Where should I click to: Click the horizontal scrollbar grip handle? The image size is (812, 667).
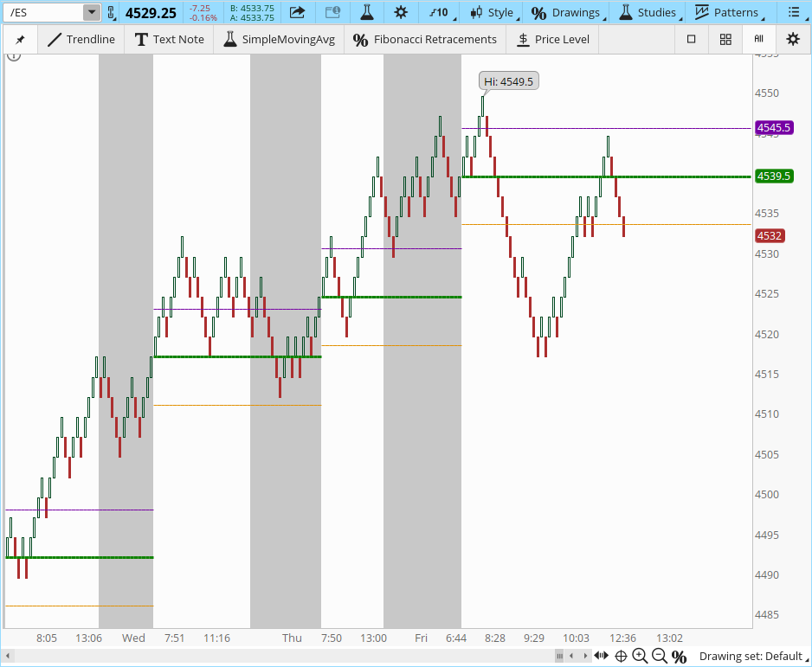(x=559, y=656)
